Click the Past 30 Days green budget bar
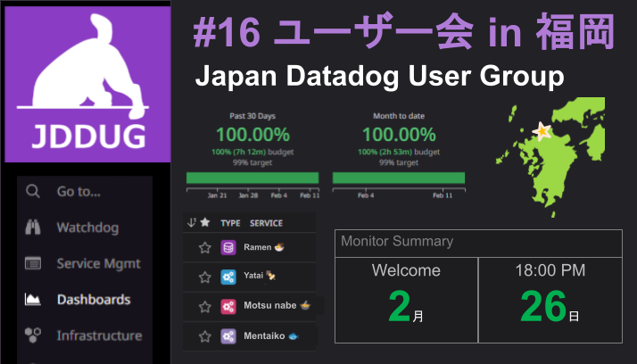The height and width of the screenshot is (364, 637). [x=252, y=178]
